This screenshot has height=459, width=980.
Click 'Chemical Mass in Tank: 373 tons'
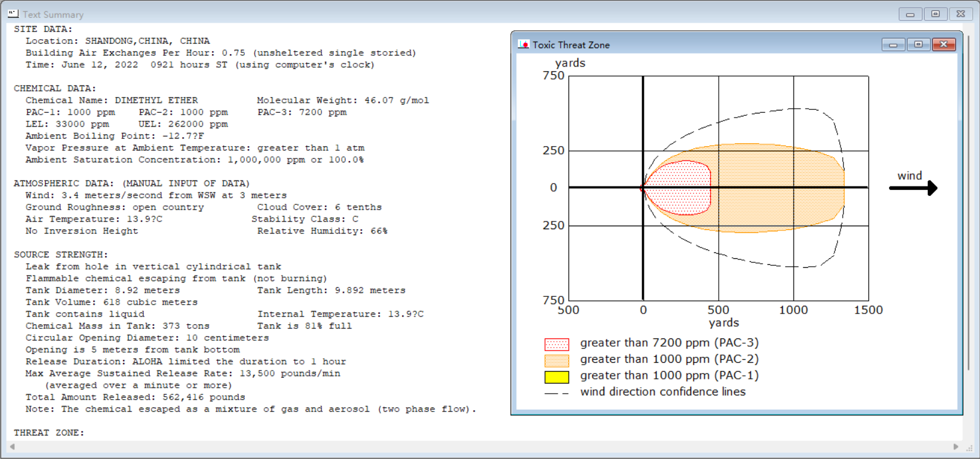point(118,326)
